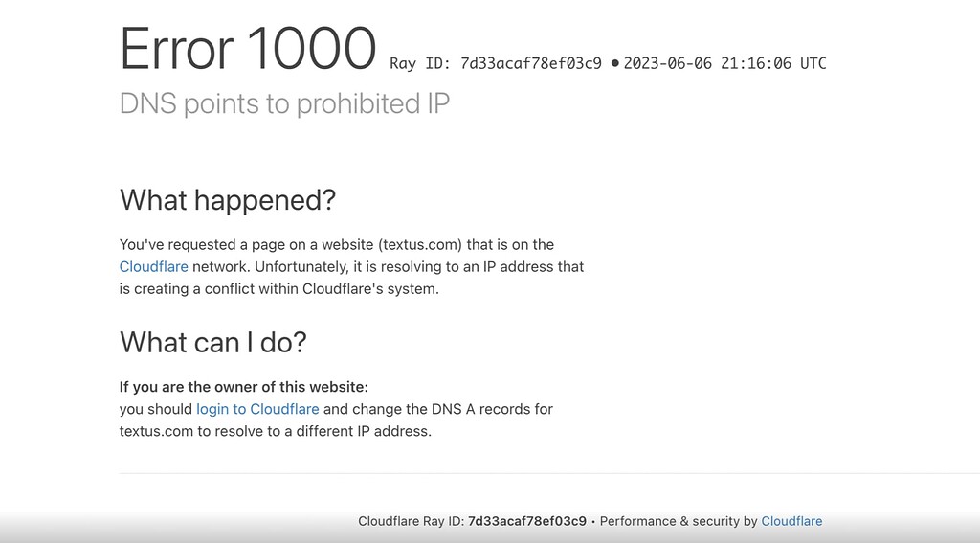This screenshot has width=980, height=543.
Task: Open the footer Cloudflare link
Action: pyautogui.click(x=791, y=521)
